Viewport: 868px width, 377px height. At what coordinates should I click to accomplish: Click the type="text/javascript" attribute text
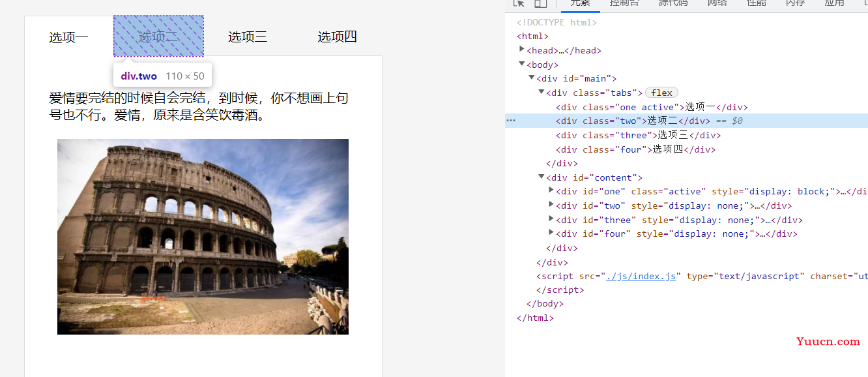pyautogui.click(x=745, y=276)
